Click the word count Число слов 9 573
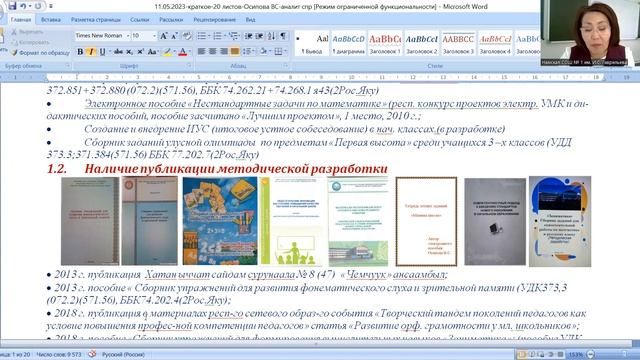Viewport: 640px width, 360px height. (x=59, y=355)
